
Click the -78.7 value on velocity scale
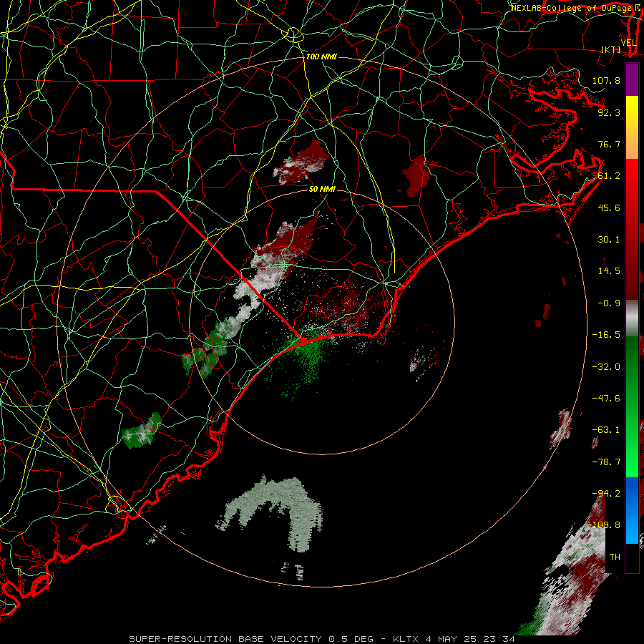coord(606,462)
